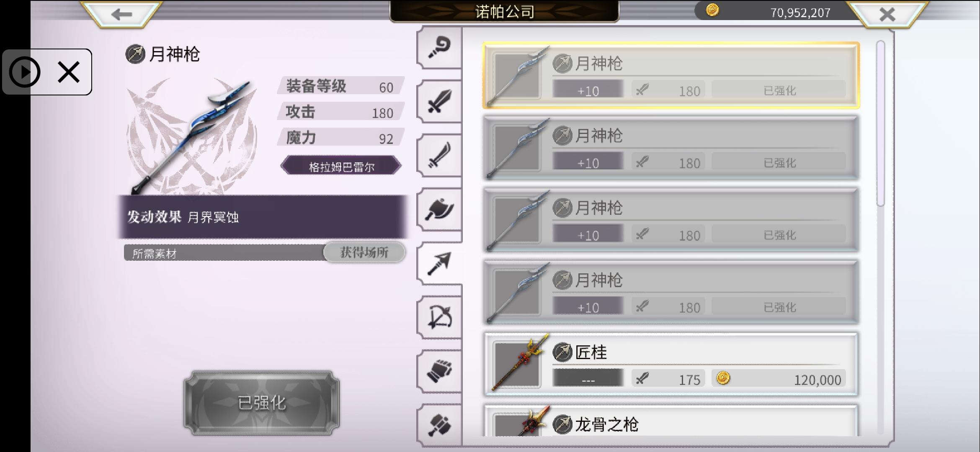The image size is (980, 452).
Task: Switch to the curved blade category tab
Action: click(439, 155)
